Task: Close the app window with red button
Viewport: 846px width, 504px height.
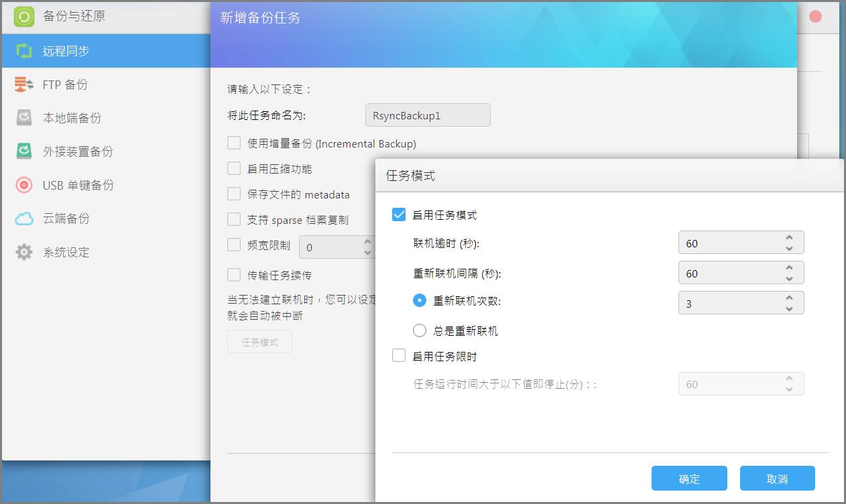Action: click(815, 17)
